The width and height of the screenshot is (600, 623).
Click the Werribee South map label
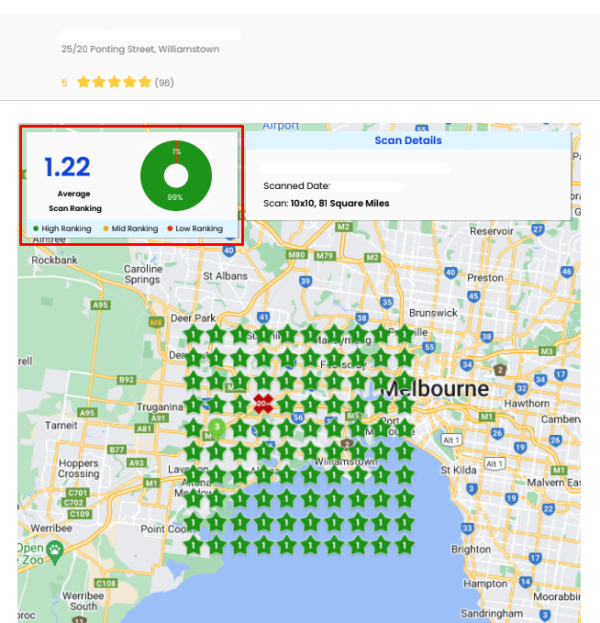point(83,601)
